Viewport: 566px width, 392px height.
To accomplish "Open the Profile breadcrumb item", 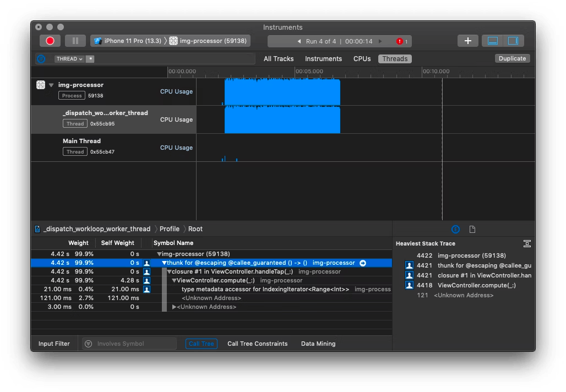I will click(x=169, y=229).
